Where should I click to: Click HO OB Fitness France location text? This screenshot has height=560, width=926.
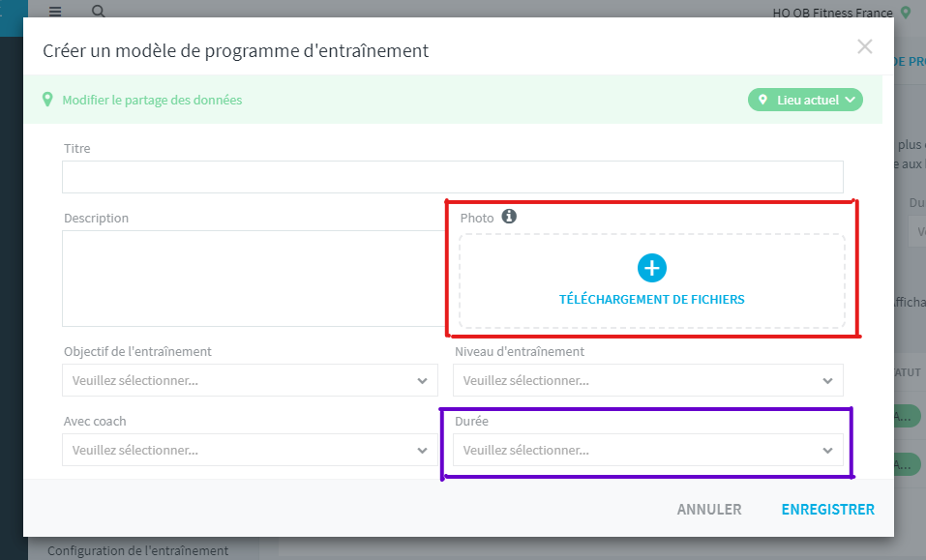(833, 13)
